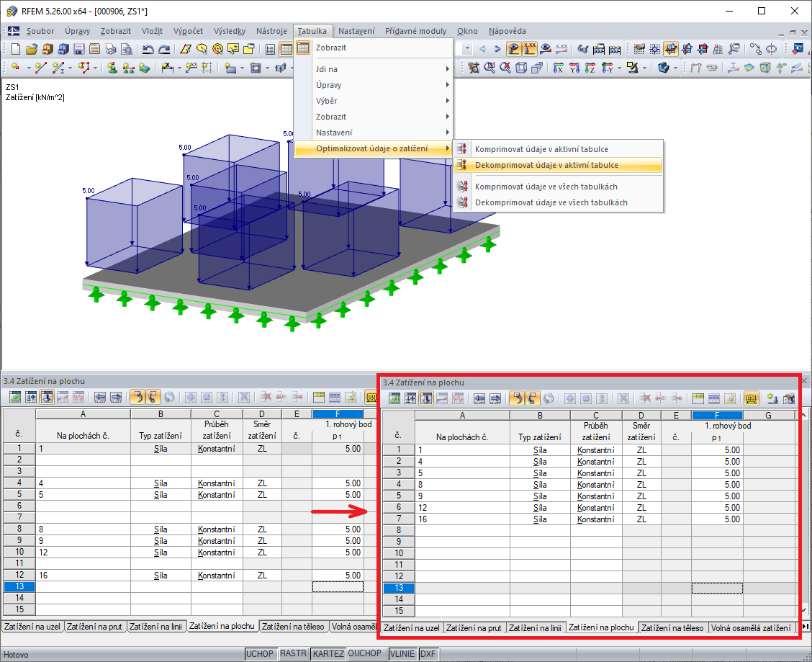The height and width of the screenshot is (662, 812).
Task: Switch to Volná osamělá zatížení tab in right table
Action: 751,628
